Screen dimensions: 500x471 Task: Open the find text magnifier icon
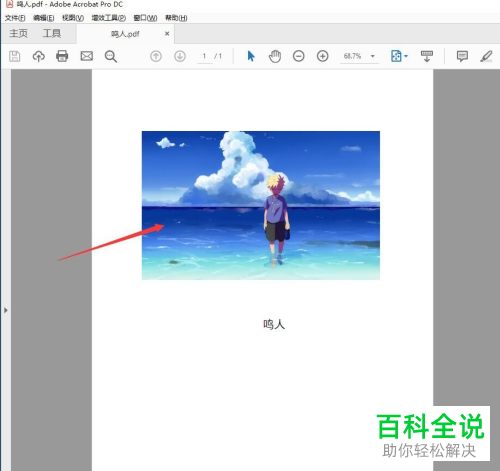click(x=111, y=56)
